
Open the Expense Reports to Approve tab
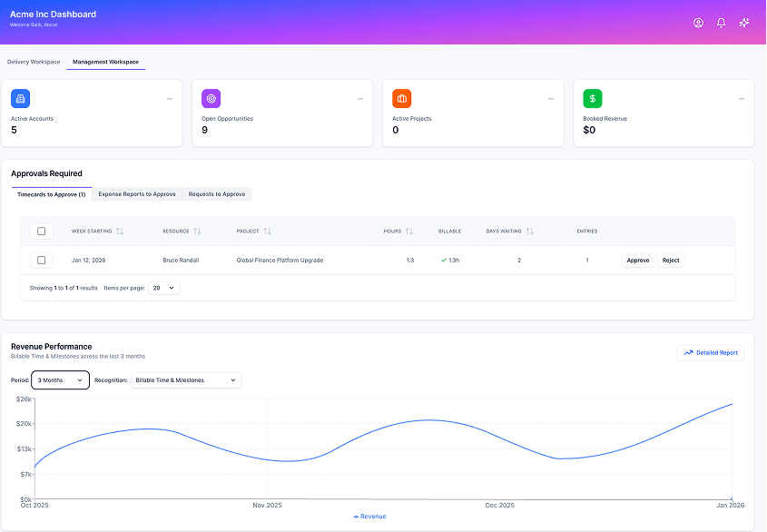tap(137, 193)
